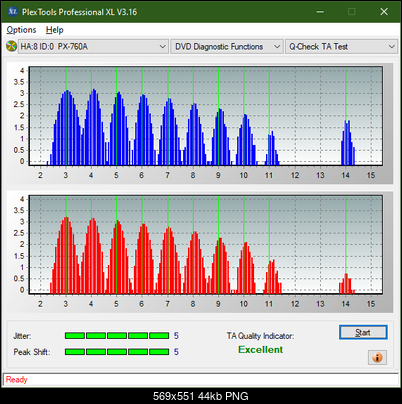Click the blue histogram peak at 3T
The image size is (402, 404).
pos(67,128)
